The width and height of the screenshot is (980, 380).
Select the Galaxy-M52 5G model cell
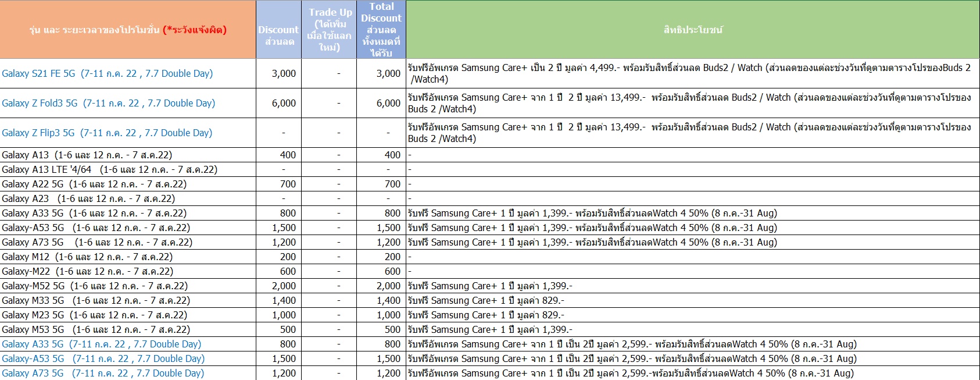(x=128, y=286)
